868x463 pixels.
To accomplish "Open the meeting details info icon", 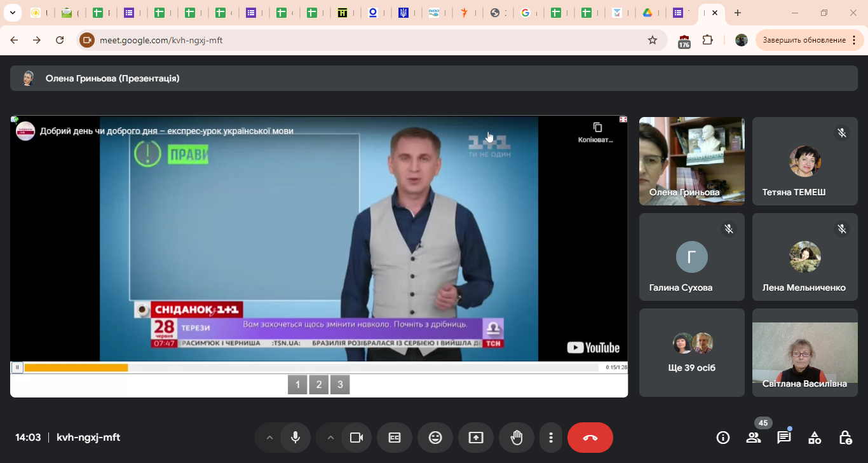I will click(722, 438).
